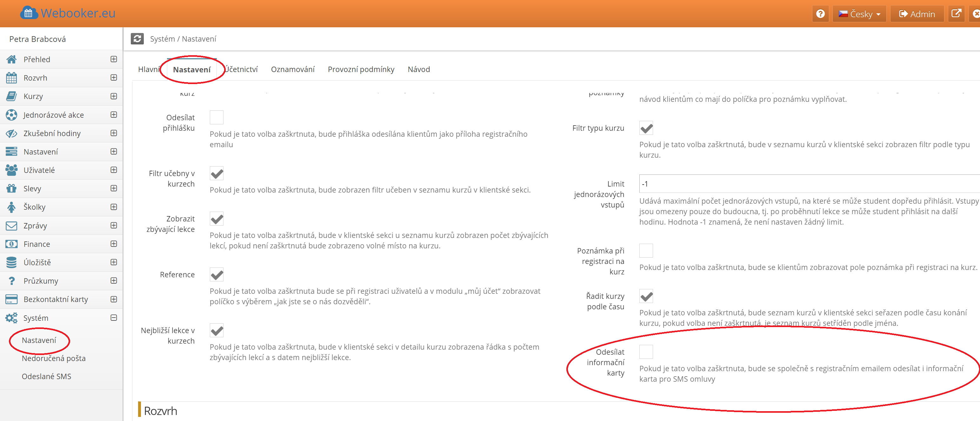Click the Bezkontaktní karty card icon
The image size is (980, 421).
tap(11, 299)
